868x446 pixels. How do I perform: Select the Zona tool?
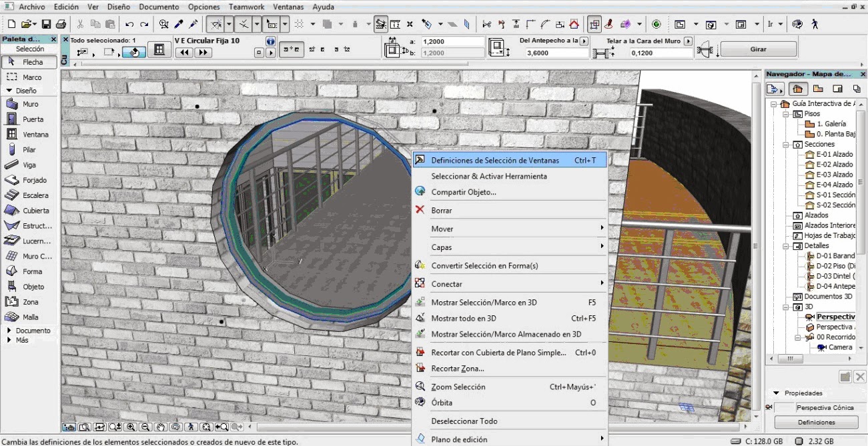point(30,302)
